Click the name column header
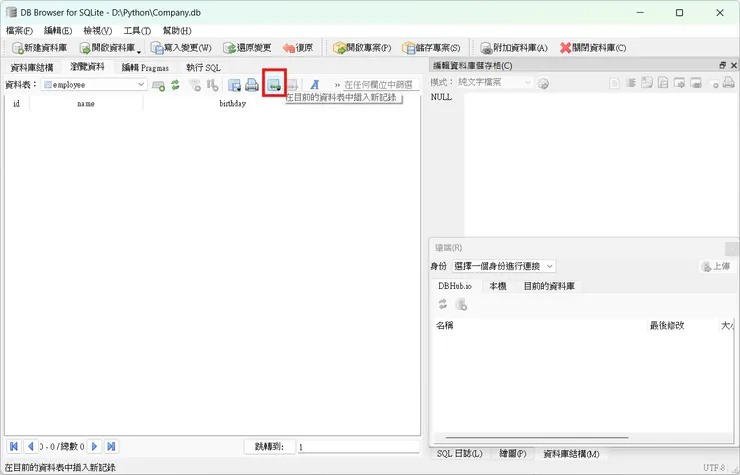The image size is (740, 475). tap(86, 103)
